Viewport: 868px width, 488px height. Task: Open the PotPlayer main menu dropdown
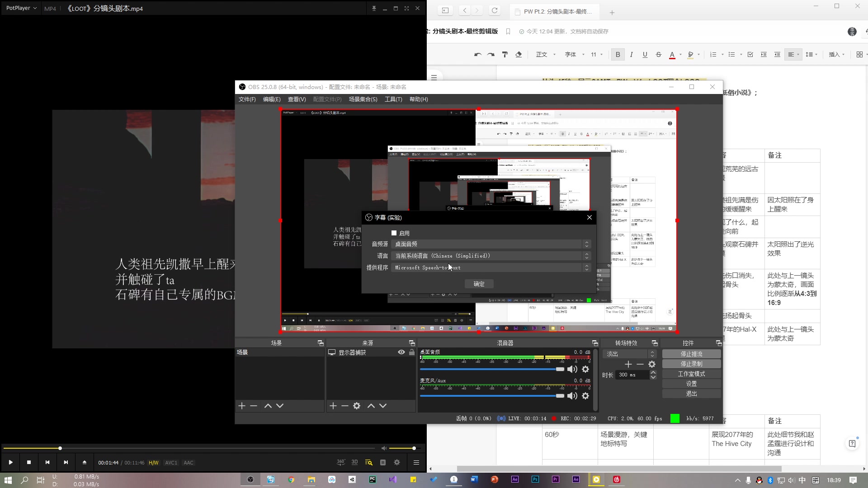(21, 8)
